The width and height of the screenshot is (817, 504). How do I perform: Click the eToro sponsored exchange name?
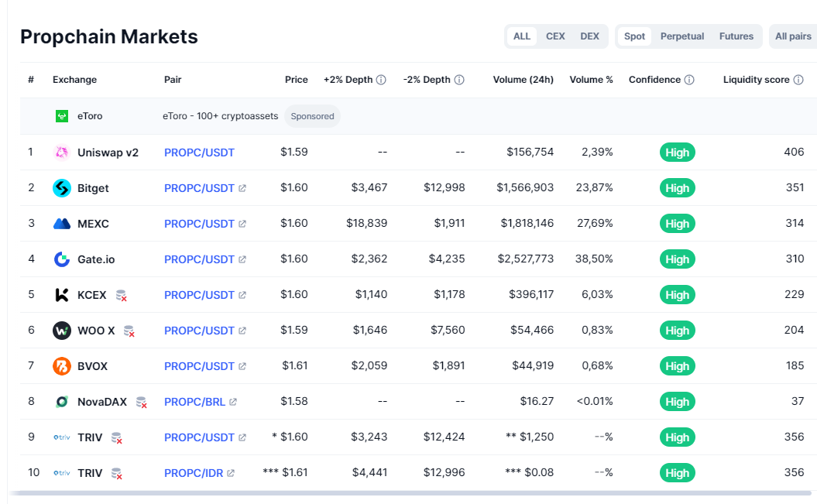click(x=90, y=116)
